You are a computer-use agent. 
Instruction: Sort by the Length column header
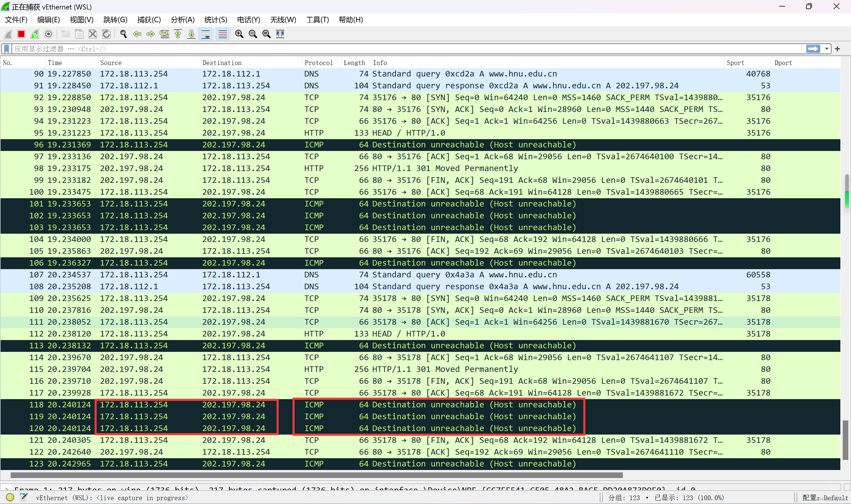pyautogui.click(x=355, y=63)
